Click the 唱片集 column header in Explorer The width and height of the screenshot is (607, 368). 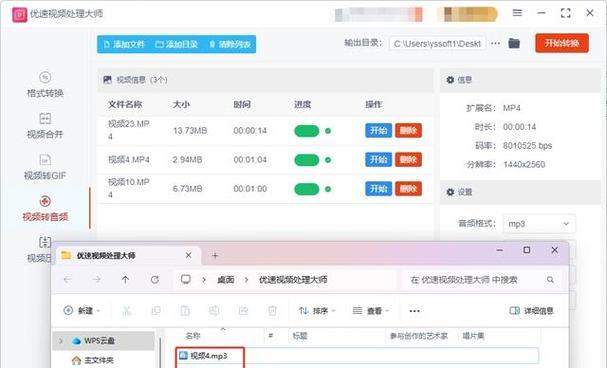pyautogui.click(x=473, y=336)
